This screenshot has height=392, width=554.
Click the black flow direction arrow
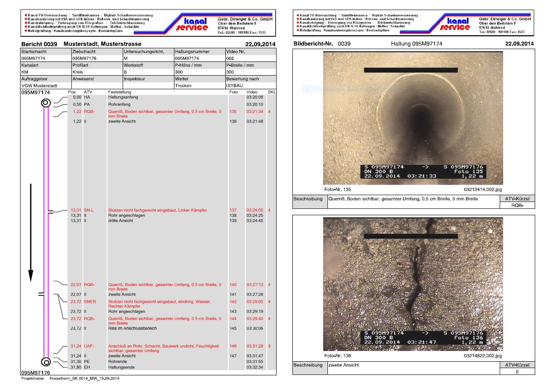click(30, 233)
